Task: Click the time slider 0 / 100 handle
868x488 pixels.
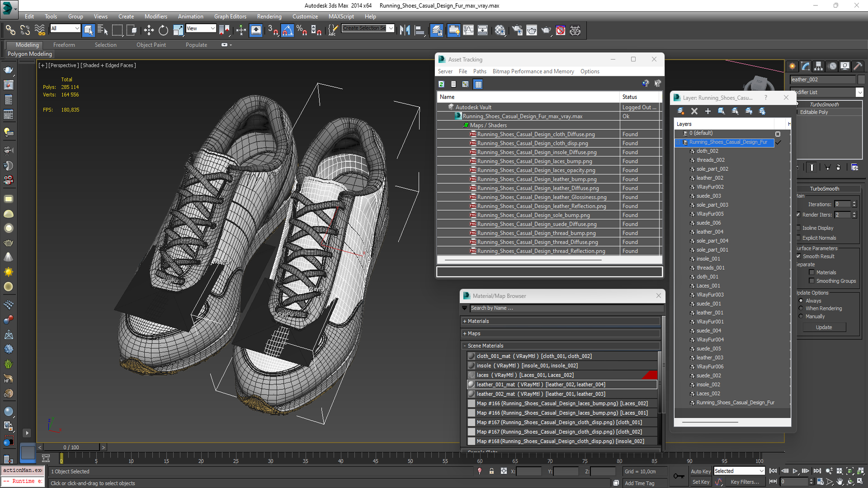Action: (x=71, y=447)
